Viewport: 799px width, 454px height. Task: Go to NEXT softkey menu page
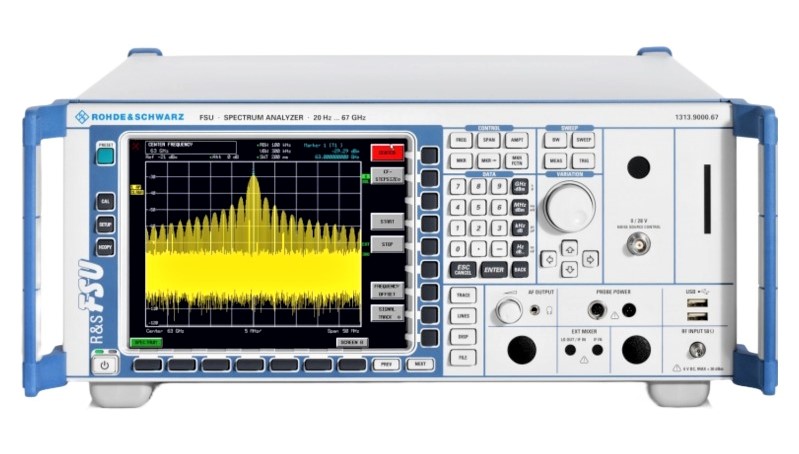pyautogui.click(x=420, y=365)
